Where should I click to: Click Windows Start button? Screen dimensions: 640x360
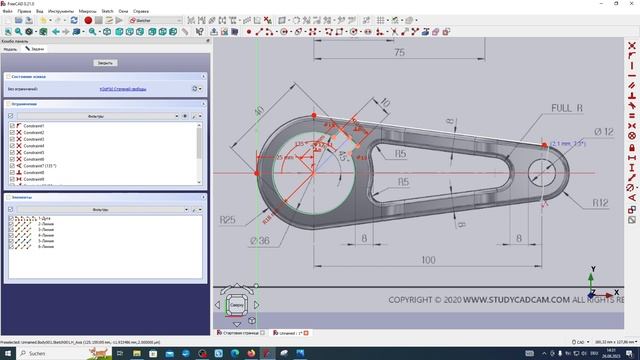pyautogui.click(x=7, y=353)
